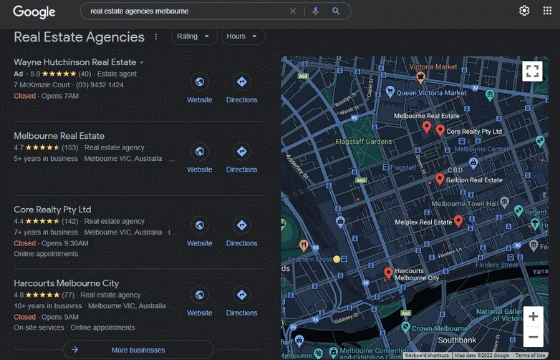Select the Harcourts Melbourne City map pin

click(388, 273)
